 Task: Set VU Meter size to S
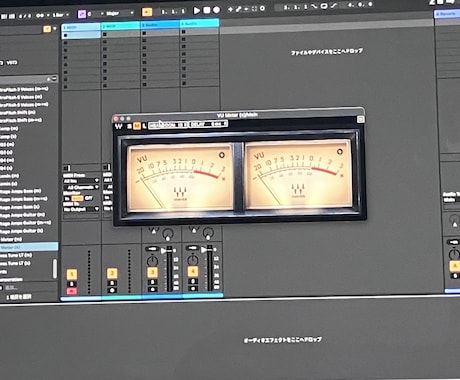(130, 126)
